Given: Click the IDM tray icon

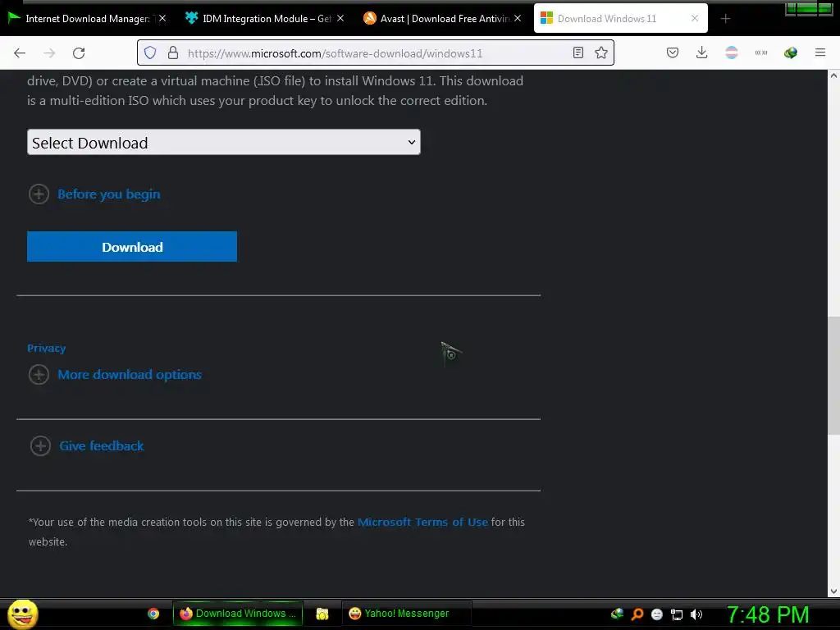Looking at the screenshot, I should 617,614.
